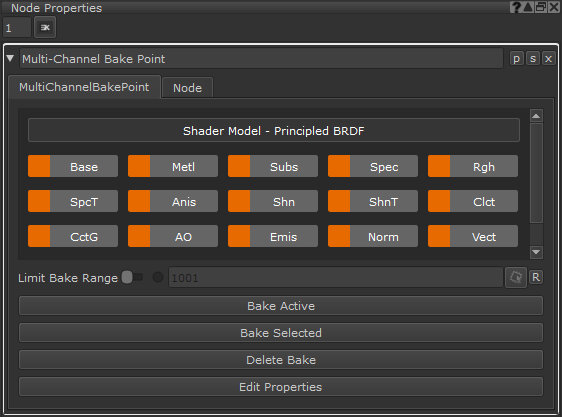
Task: Click the animation circle icon near 1001 field
Action: click(x=158, y=277)
